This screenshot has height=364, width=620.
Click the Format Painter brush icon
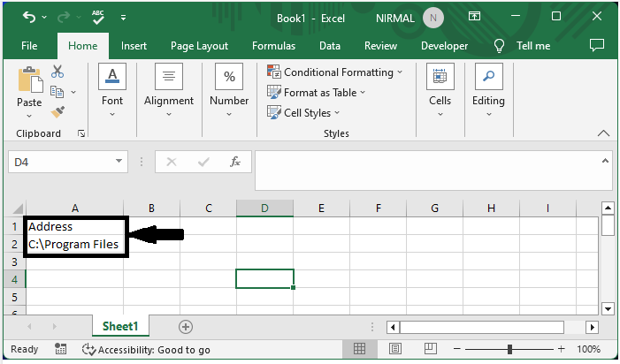pos(58,112)
